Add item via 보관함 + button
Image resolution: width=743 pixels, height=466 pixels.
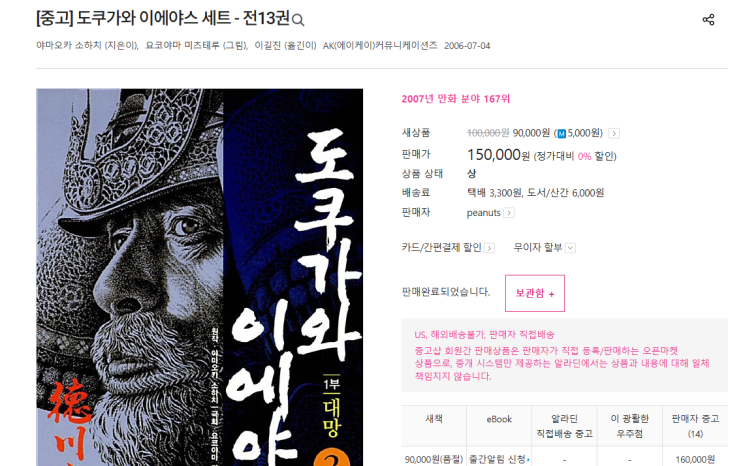(535, 293)
